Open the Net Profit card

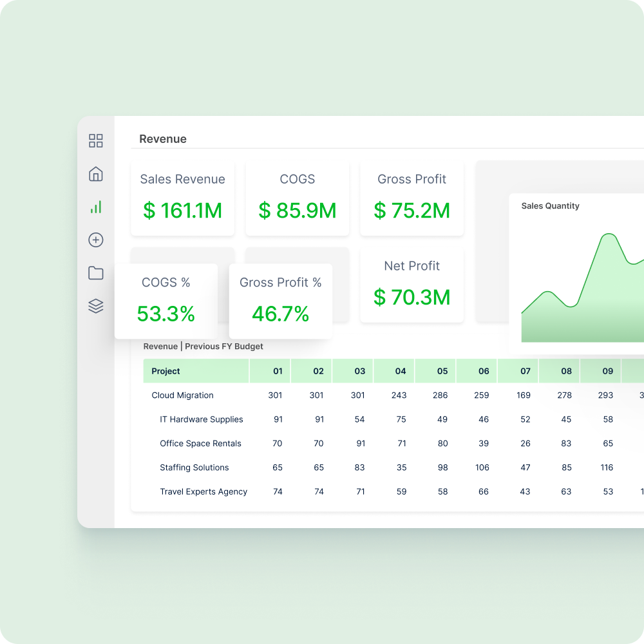click(x=412, y=285)
